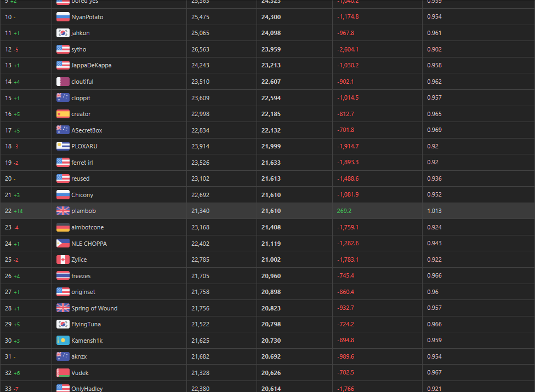Click the Philippines flag next to NLE CHOPPA
The height and width of the screenshot is (392, 535).
click(63, 244)
